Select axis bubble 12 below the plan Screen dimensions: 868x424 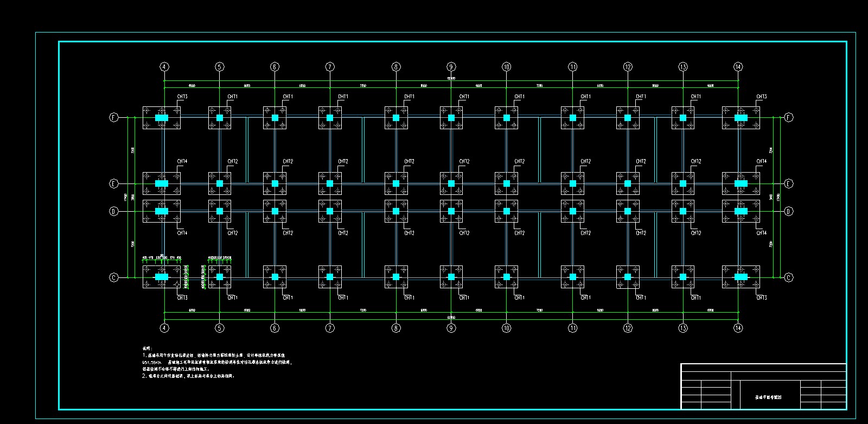628,328
